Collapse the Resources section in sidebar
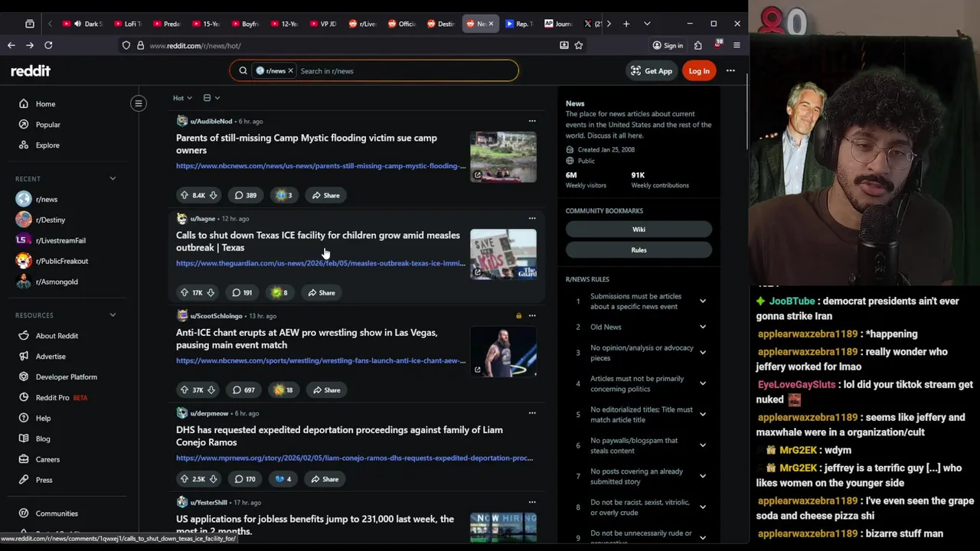The image size is (980, 551). (x=113, y=315)
